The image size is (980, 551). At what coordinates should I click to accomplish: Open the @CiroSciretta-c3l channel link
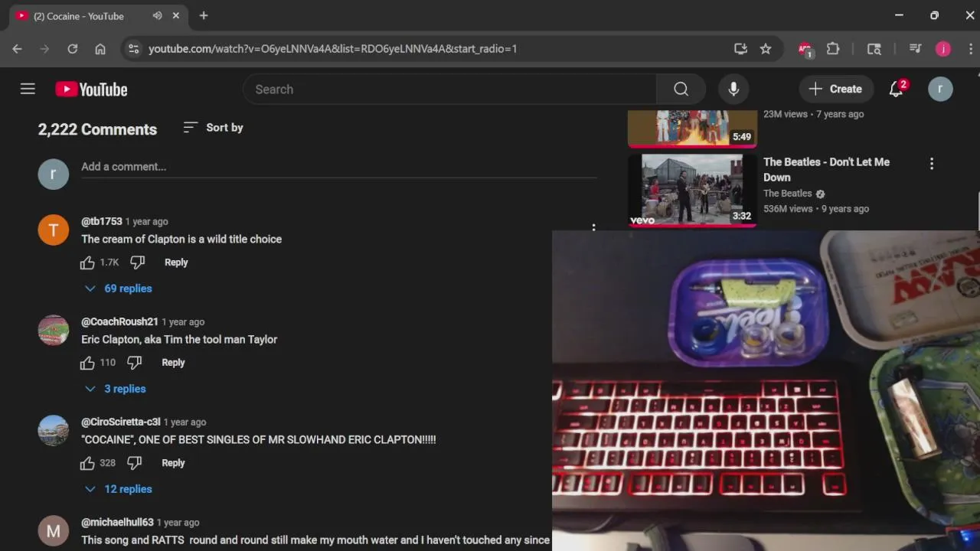[x=121, y=422]
